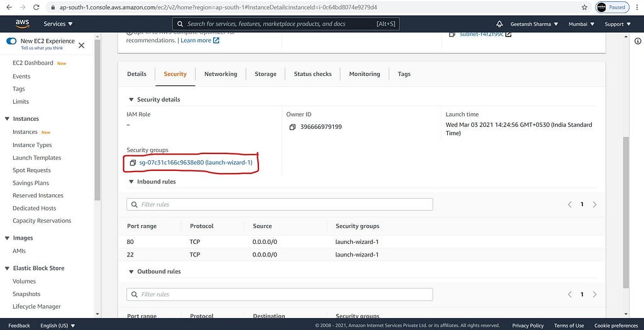Open Lifecycle Manager in the sidebar
The image size is (644, 330).
point(36,306)
